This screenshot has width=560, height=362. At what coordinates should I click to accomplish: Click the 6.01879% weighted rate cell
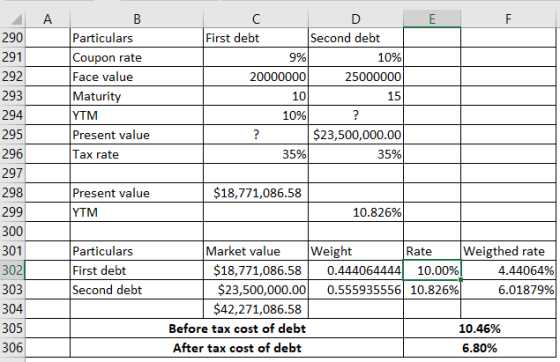(x=508, y=290)
